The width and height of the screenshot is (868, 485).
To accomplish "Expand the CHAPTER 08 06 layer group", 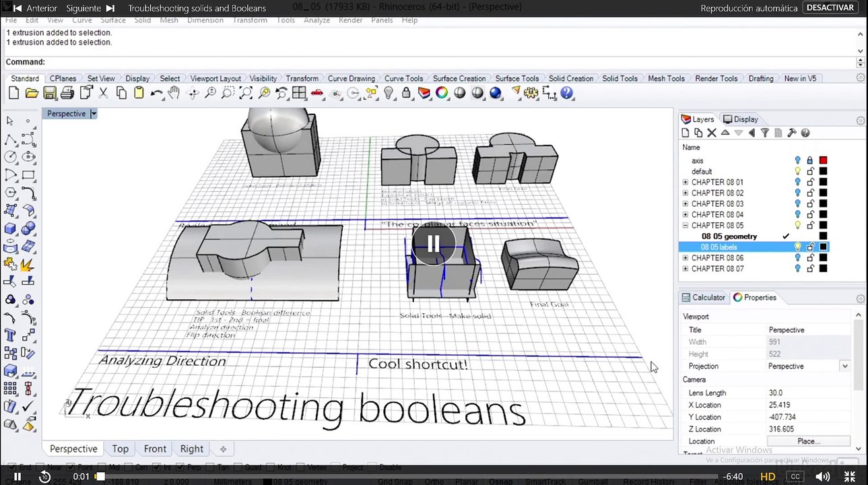I will pyautogui.click(x=686, y=258).
